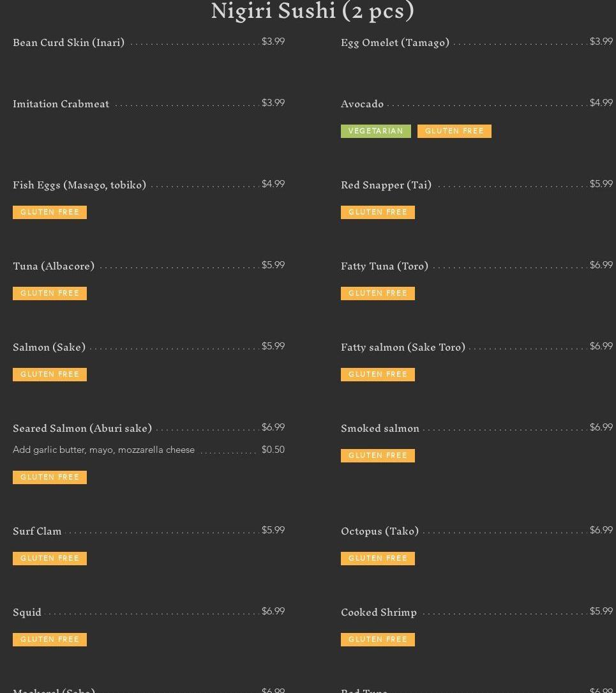The image size is (616, 693).
Task: Click the Seared Salmon (Aburi sake) title
Action: point(82,429)
